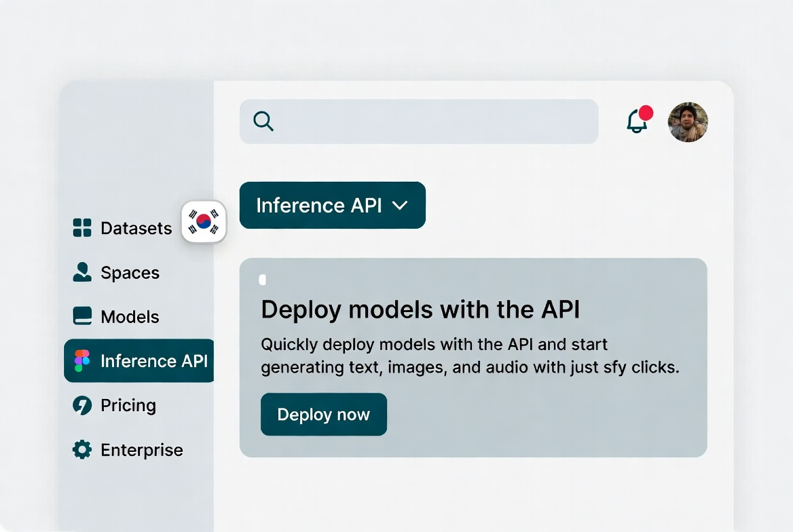Click inside the search input field
Screen dimensions: 793x532
(419, 121)
